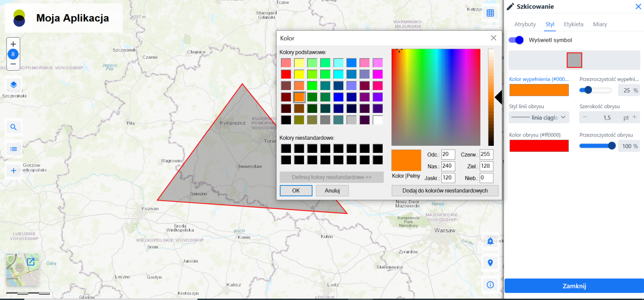644x300 pixels.
Task: Confirm color with the OK button
Action: 296,190
